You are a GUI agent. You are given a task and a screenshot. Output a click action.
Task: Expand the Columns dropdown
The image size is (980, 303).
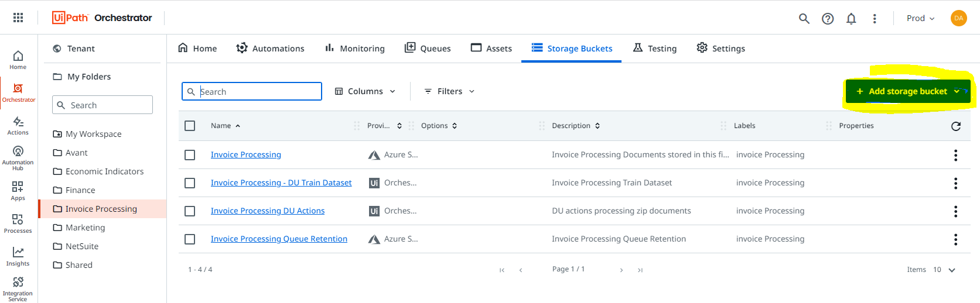(x=365, y=91)
